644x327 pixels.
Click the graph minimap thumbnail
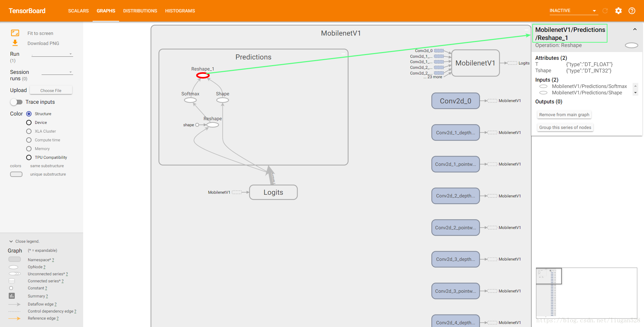point(586,292)
